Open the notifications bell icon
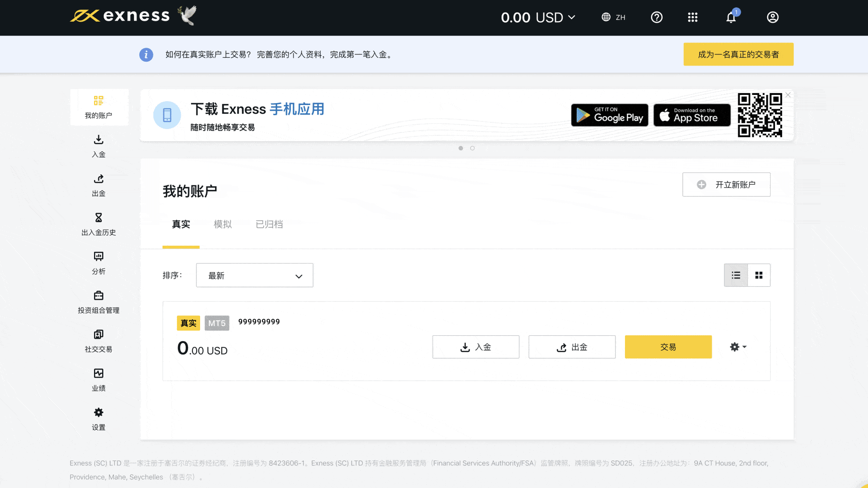Image resolution: width=868 pixels, height=488 pixels. pyautogui.click(x=732, y=17)
